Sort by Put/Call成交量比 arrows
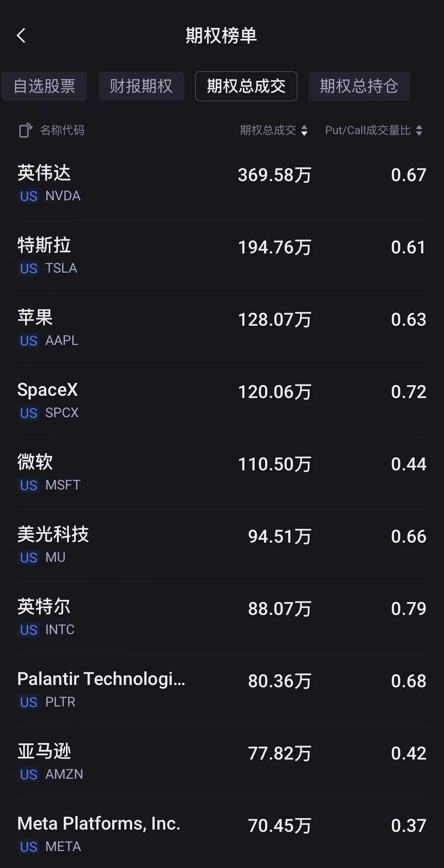This screenshot has height=868, width=444. [x=419, y=130]
